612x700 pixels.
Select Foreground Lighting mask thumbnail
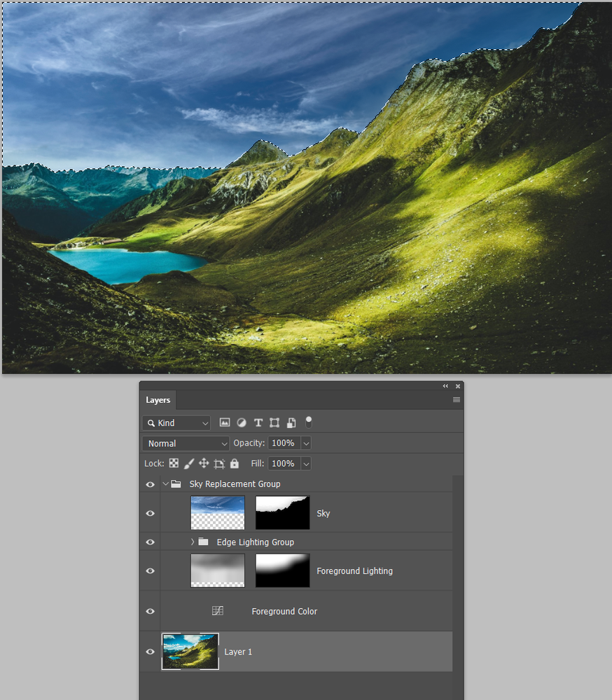pyautogui.click(x=282, y=570)
